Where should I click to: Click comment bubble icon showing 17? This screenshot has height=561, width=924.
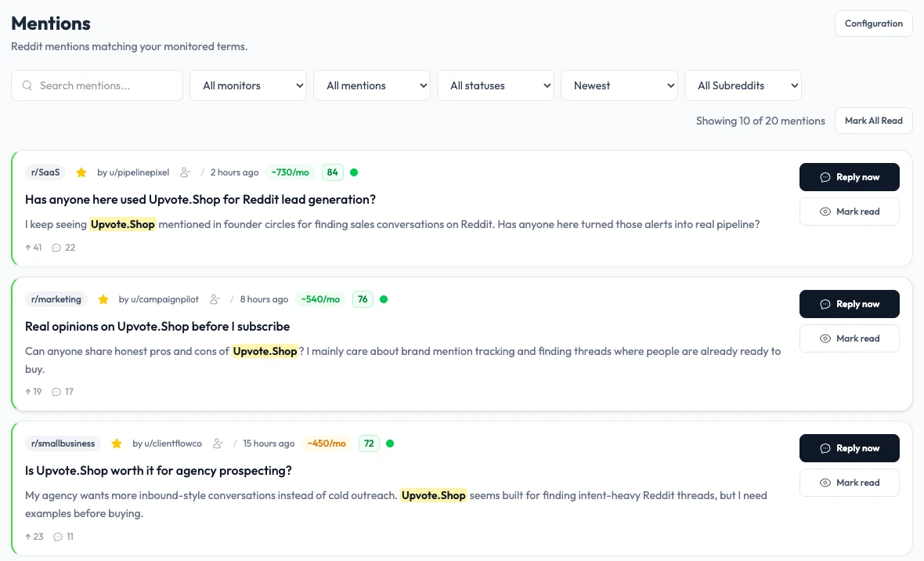coord(56,392)
